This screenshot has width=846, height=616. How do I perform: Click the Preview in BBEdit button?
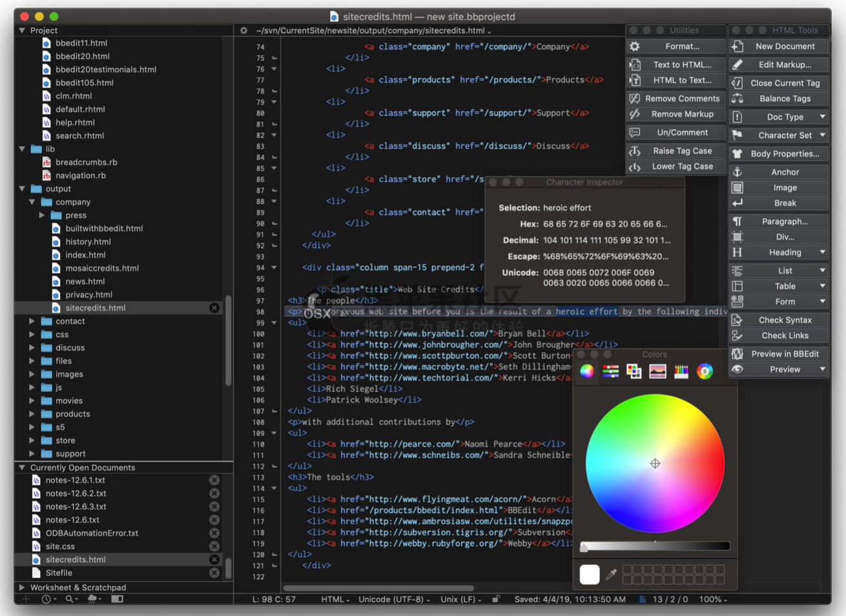click(x=779, y=354)
